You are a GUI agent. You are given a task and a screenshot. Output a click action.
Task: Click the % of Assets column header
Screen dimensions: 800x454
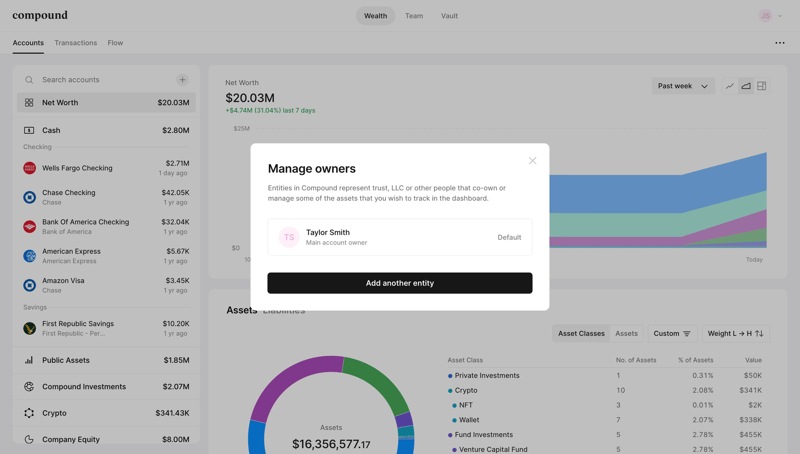695,360
